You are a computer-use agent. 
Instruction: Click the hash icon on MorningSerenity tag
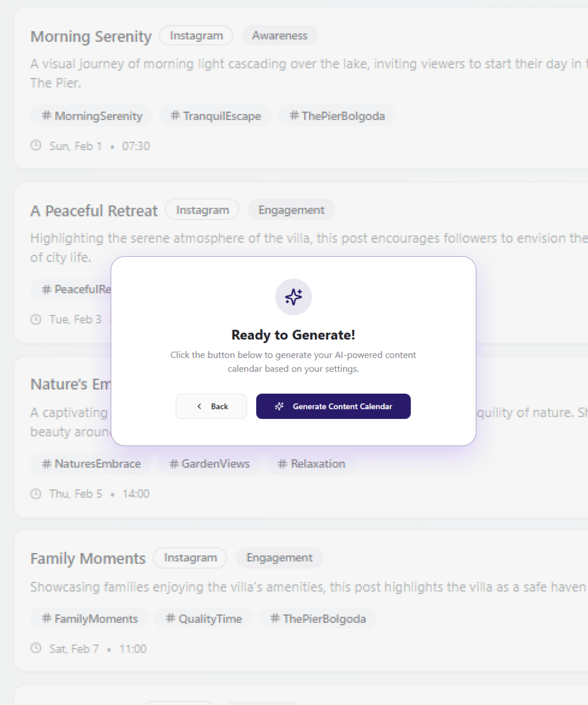[x=46, y=115]
